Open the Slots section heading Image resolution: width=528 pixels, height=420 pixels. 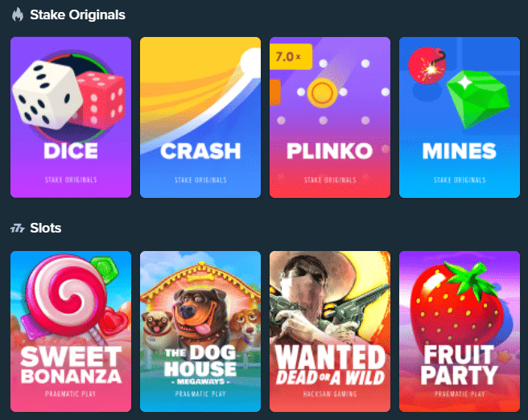coord(46,229)
